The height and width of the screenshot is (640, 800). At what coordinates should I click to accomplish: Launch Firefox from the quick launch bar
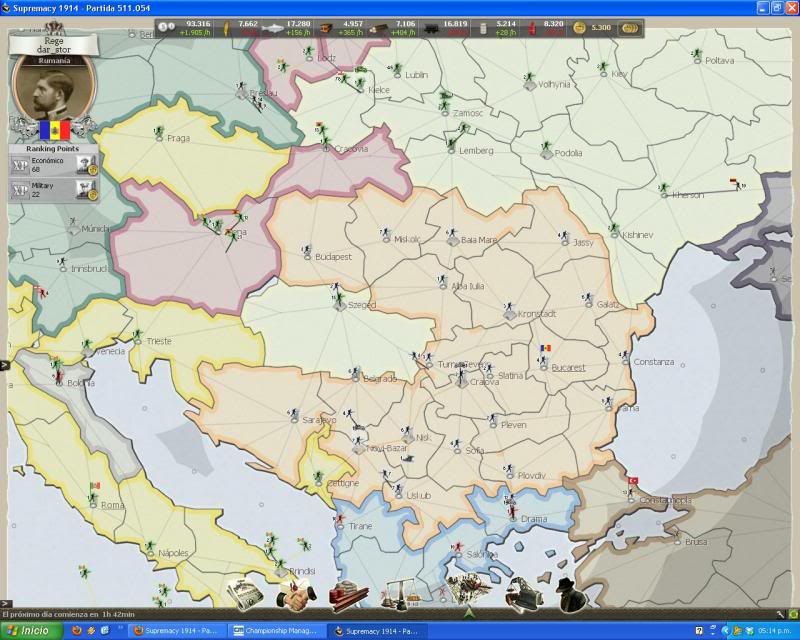click(x=77, y=631)
